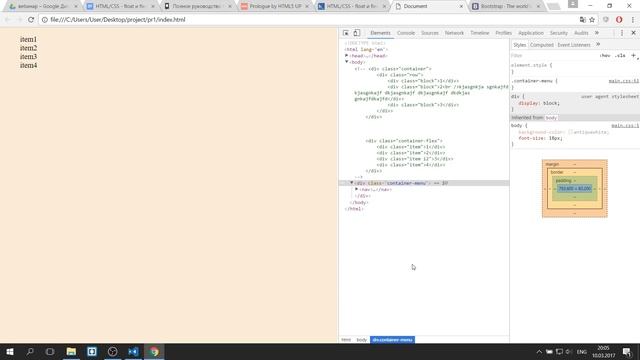The width and height of the screenshot is (640, 360).
Task: Add a new style rule with plus
Action: tap(633, 56)
